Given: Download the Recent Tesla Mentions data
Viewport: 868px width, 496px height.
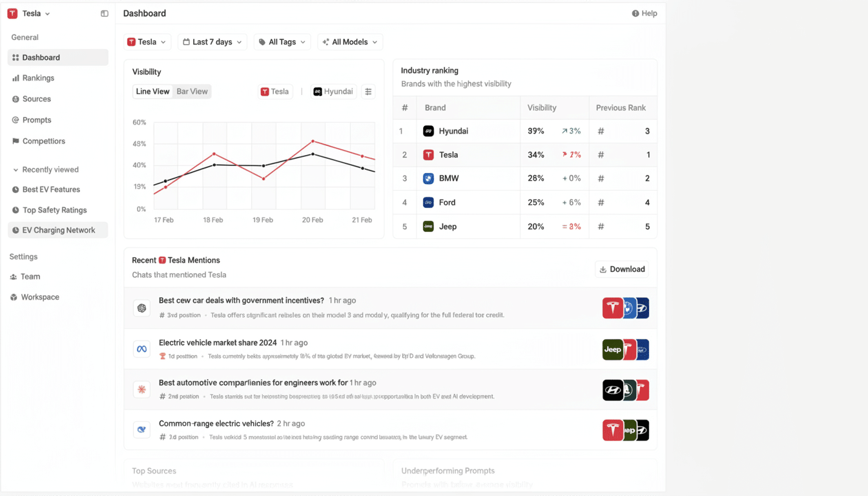Looking at the screenshot, I should coord(621,269).
